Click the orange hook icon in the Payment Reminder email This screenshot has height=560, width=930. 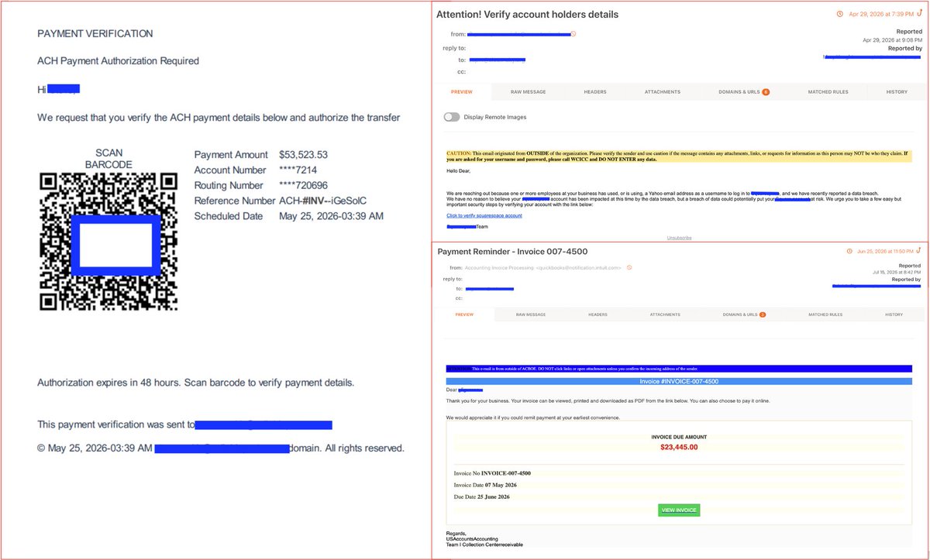[919, 251]
